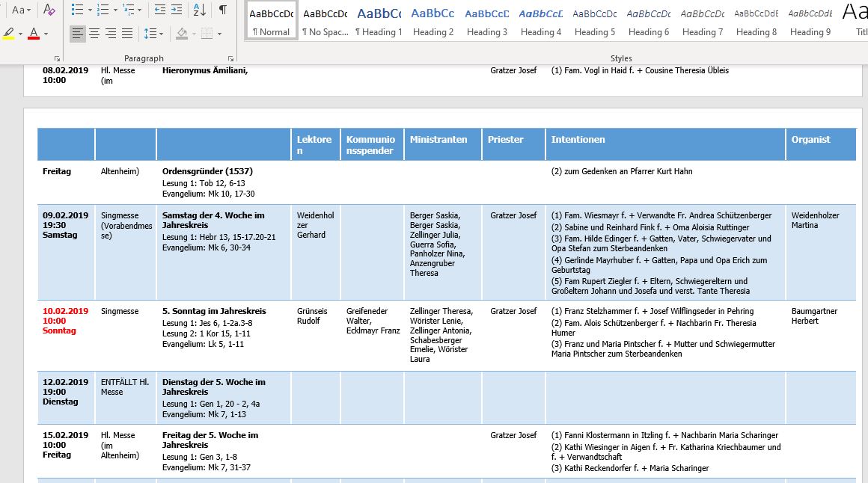Click 5. Sonntag im Jahreskreis title
The height and width of the screenshot is (483, 868).
click(214, 311)
